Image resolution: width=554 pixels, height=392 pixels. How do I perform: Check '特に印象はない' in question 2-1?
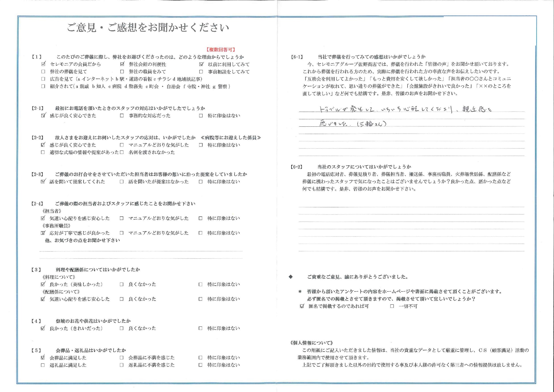(201, 116)
